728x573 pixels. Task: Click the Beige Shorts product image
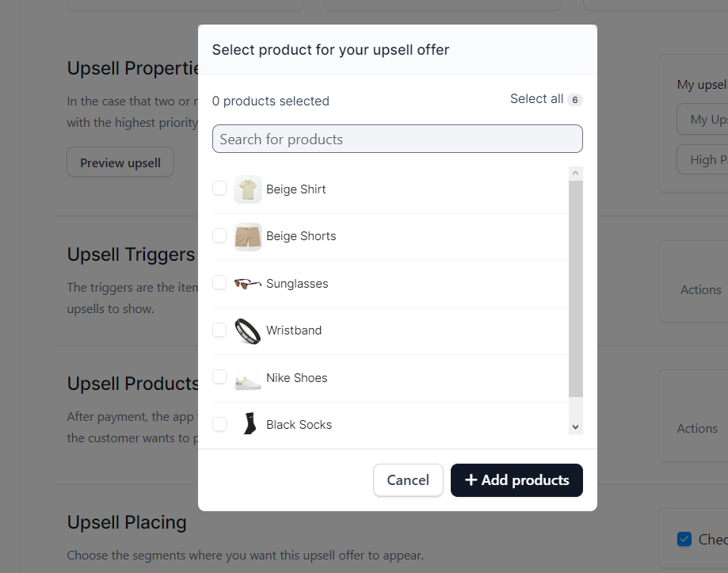coord(247,237)
